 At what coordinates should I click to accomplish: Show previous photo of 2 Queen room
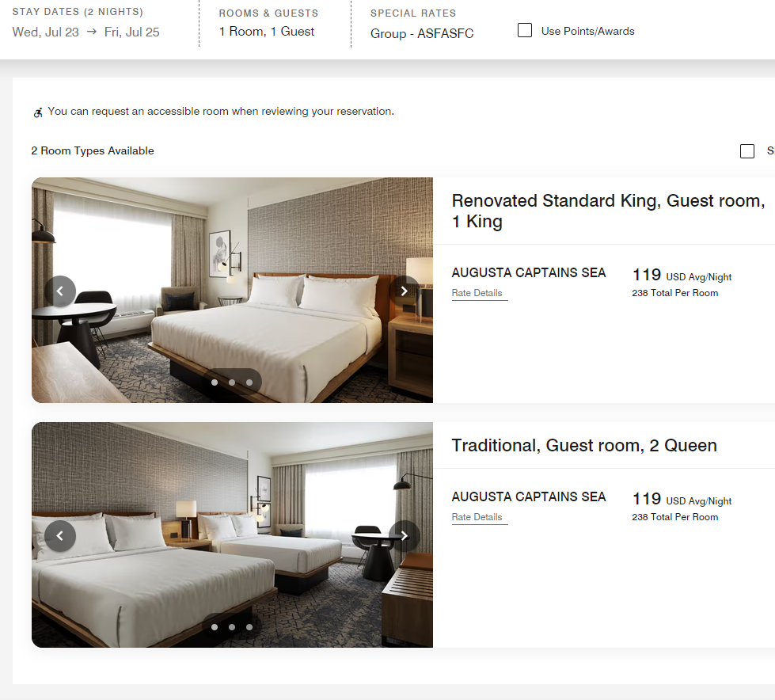[60, 536]
